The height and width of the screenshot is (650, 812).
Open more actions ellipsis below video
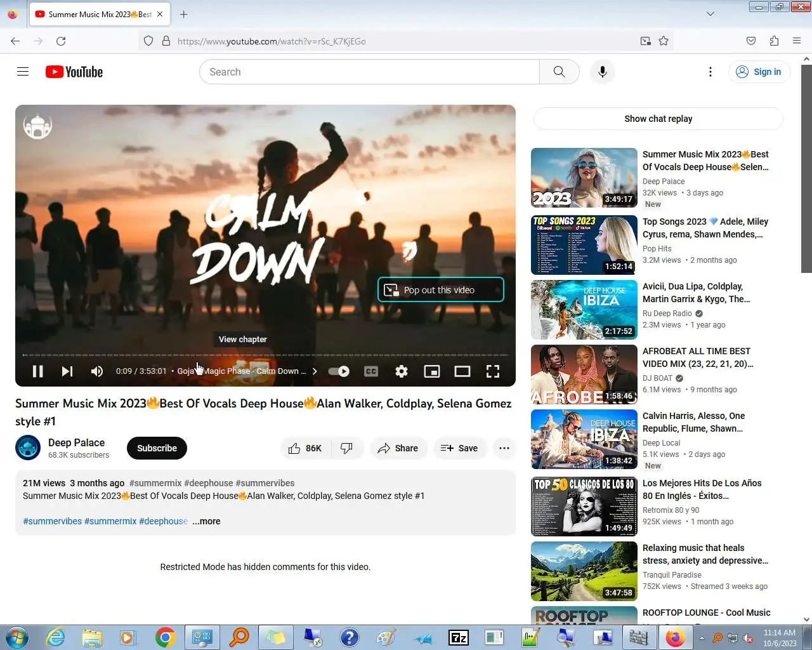(x=504, y=448)
